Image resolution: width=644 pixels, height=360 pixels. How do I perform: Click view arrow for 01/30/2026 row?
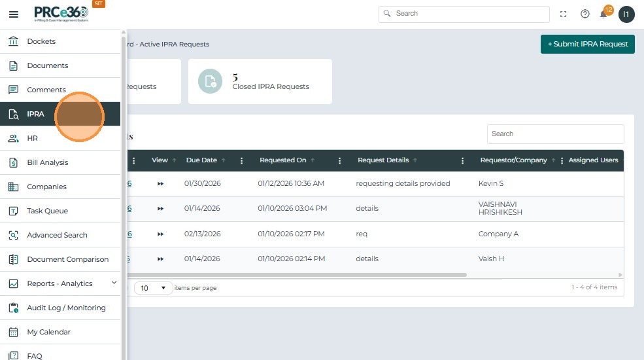pyautogui.click(x=160, y=183)
